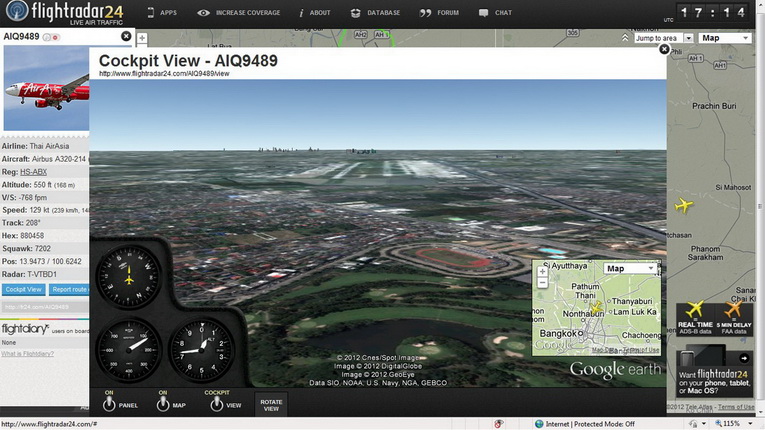Viewport: 765px width, 430px height.
Task: Click the browser vertical scrollbar down arrow
Action: [x=760, y=413]
